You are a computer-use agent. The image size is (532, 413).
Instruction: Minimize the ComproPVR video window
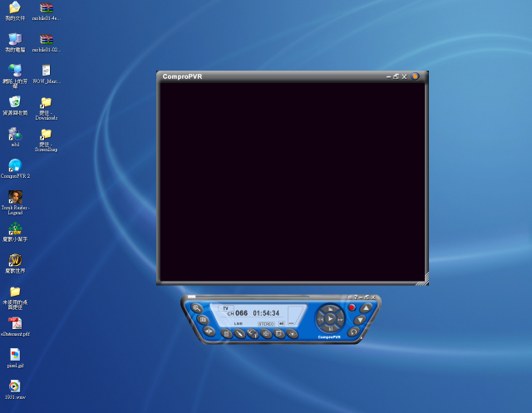(x=388, y=77)
